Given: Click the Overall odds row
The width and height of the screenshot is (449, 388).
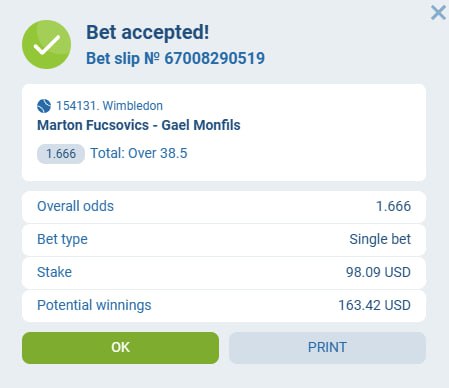Looking at the screenshot, I should (224, 207).
